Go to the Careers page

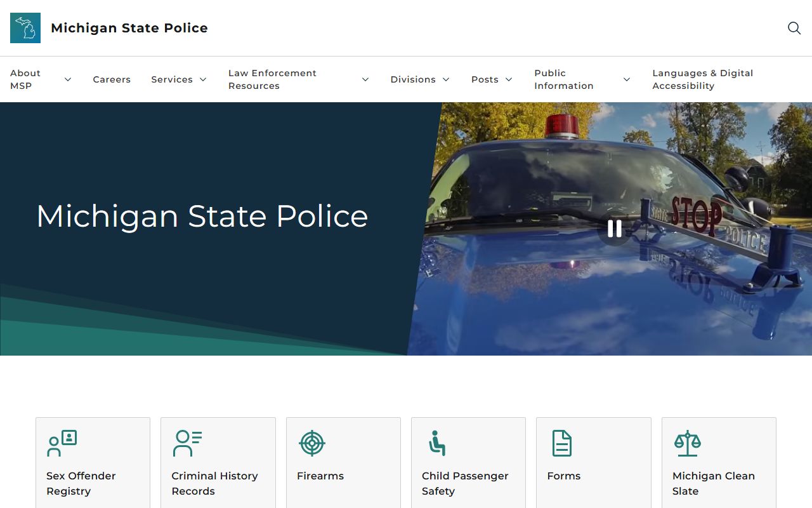[112, 79]
